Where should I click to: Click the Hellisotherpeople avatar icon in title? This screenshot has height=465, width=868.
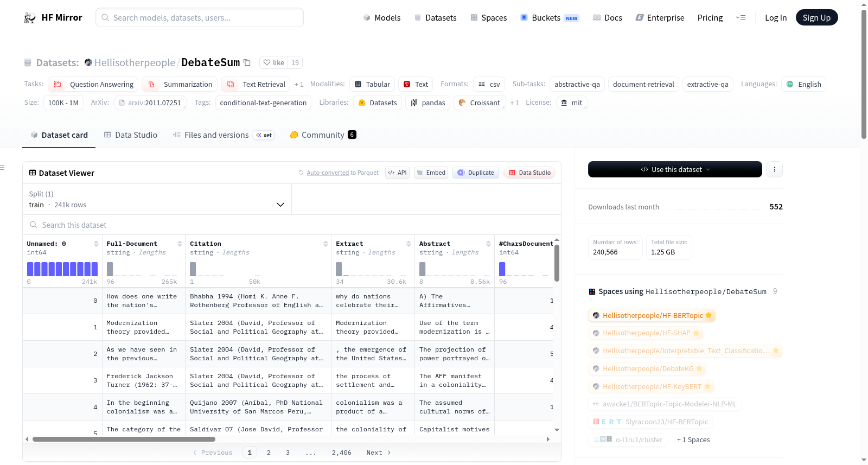[88, 62]
